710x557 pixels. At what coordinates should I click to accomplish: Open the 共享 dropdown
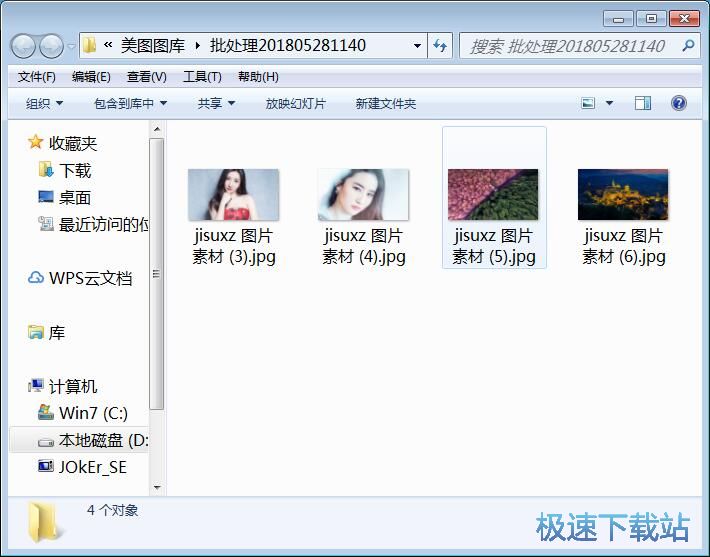coord(216,104)
